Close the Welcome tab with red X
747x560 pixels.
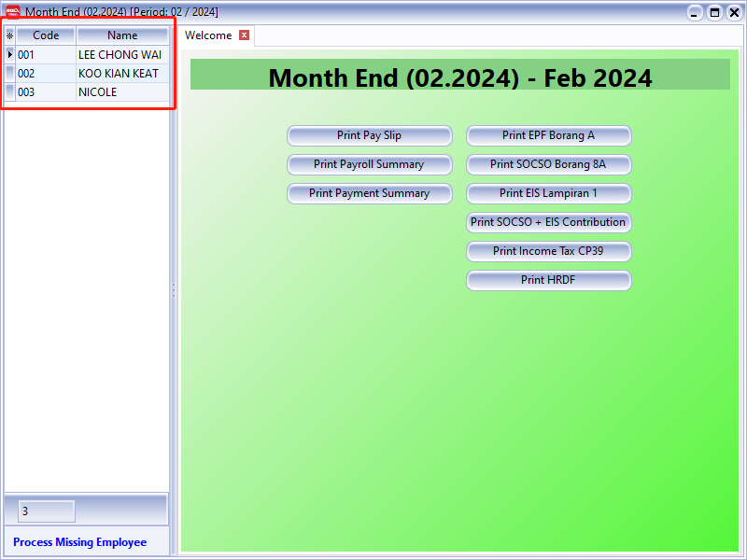(x=245, y=35)
